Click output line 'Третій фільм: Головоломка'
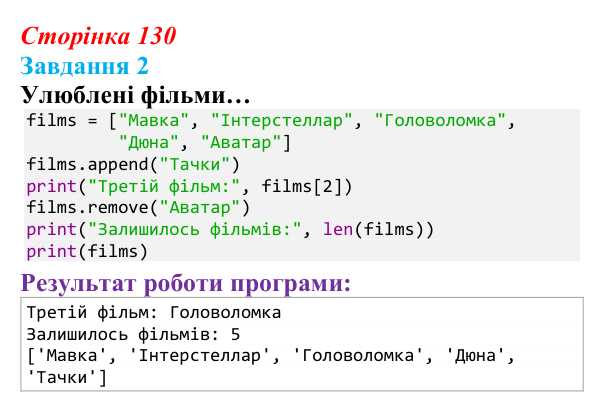Viewport: 600px width, 412px height. (x=154, y=313)
